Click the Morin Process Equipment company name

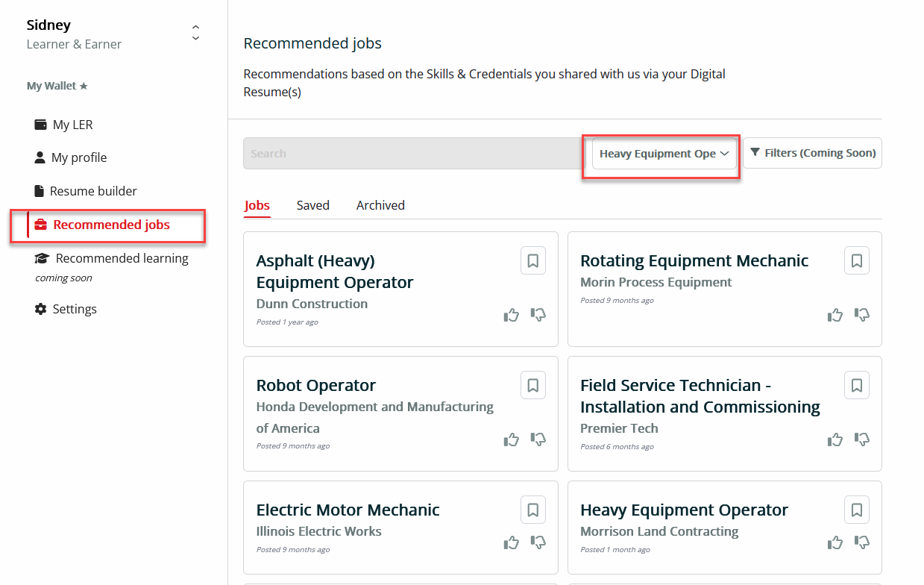[656, 282]
